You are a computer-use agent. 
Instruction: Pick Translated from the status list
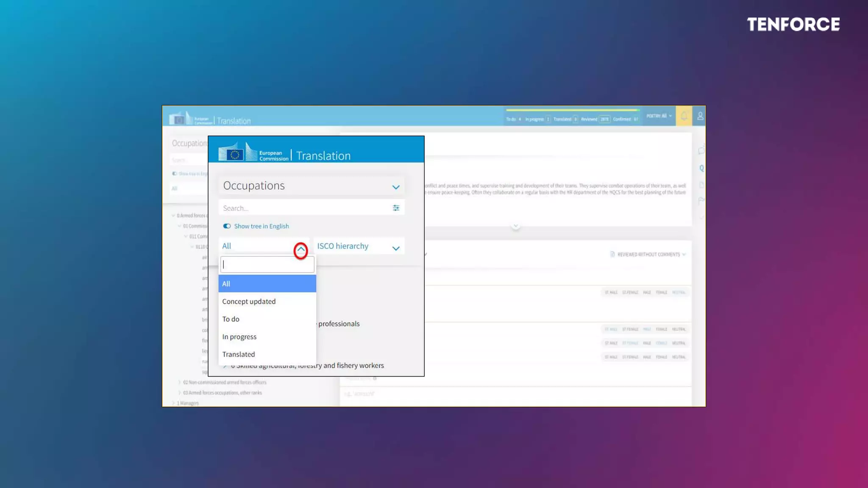pyautogui.click(x=239, y=355)
